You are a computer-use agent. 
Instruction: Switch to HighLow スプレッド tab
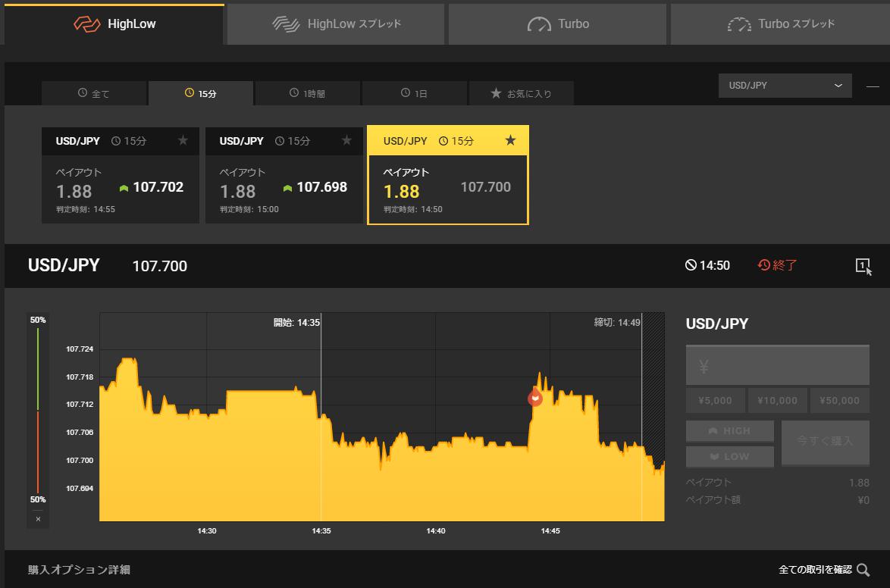point(336,23)
